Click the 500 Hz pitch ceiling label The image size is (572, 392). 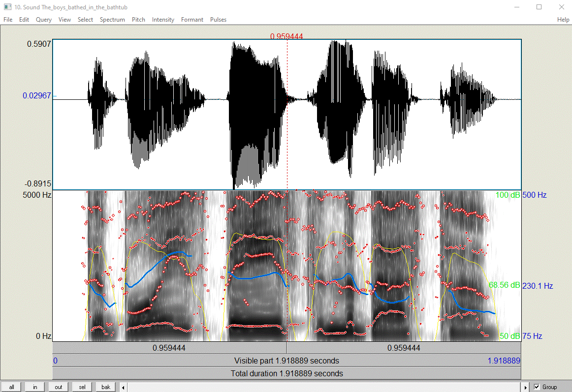coord(535,195)
